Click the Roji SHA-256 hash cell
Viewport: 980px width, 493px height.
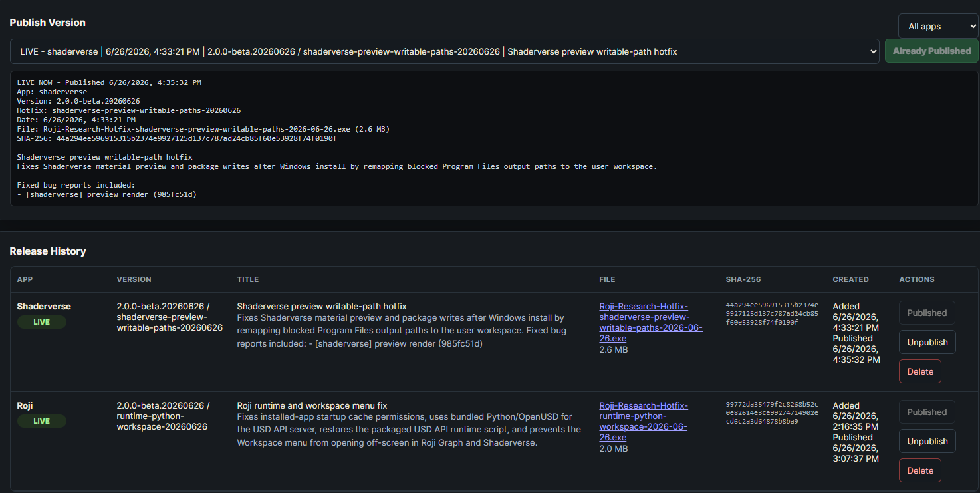click(x=773, y=412)
